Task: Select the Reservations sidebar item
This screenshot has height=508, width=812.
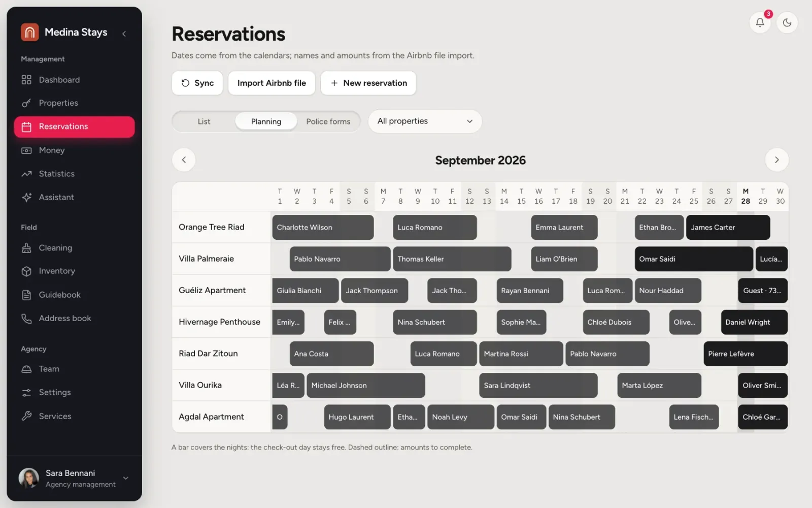Action: tap(74, 126)
